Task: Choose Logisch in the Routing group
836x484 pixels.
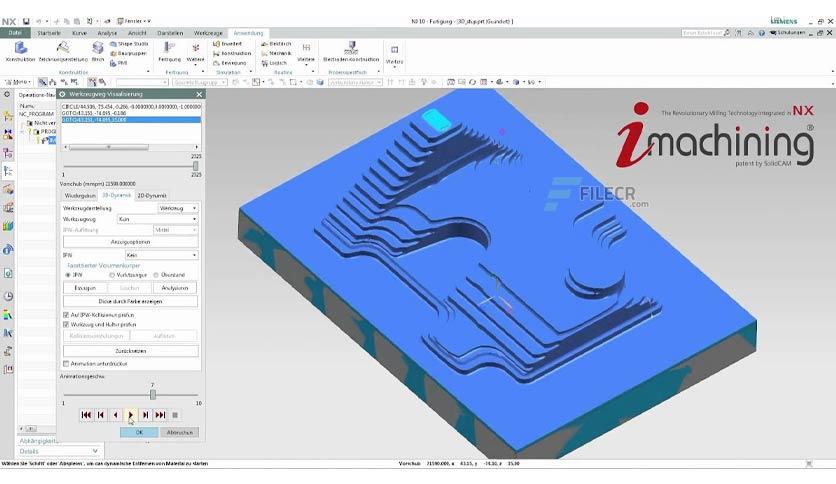Action: 274,63
